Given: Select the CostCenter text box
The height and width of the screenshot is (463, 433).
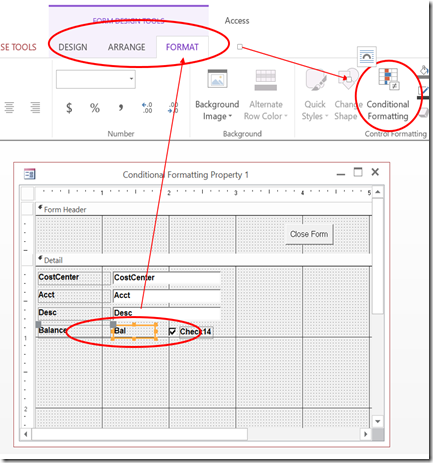Looking at the screenshot, I should click(167, 278).
